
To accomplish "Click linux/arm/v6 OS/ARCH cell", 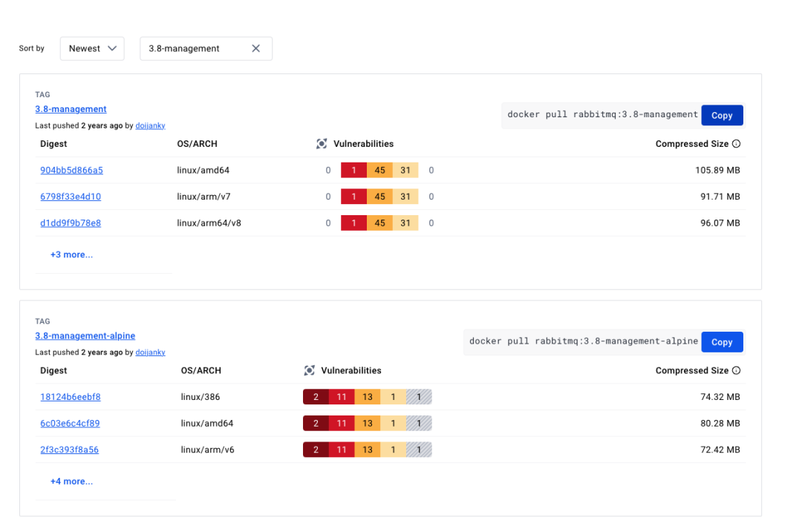I will (208, 450).
